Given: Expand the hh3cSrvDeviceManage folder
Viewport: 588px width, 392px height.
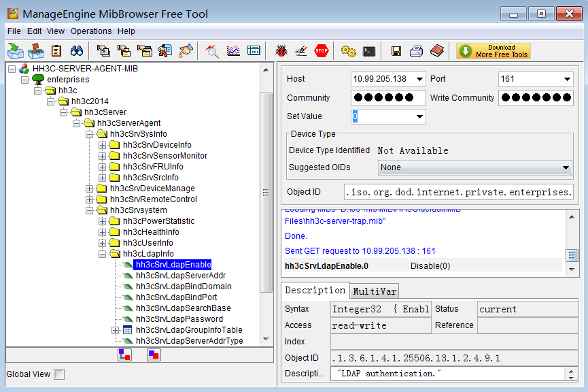Looking at the screenshot, I should click(89, 189).
